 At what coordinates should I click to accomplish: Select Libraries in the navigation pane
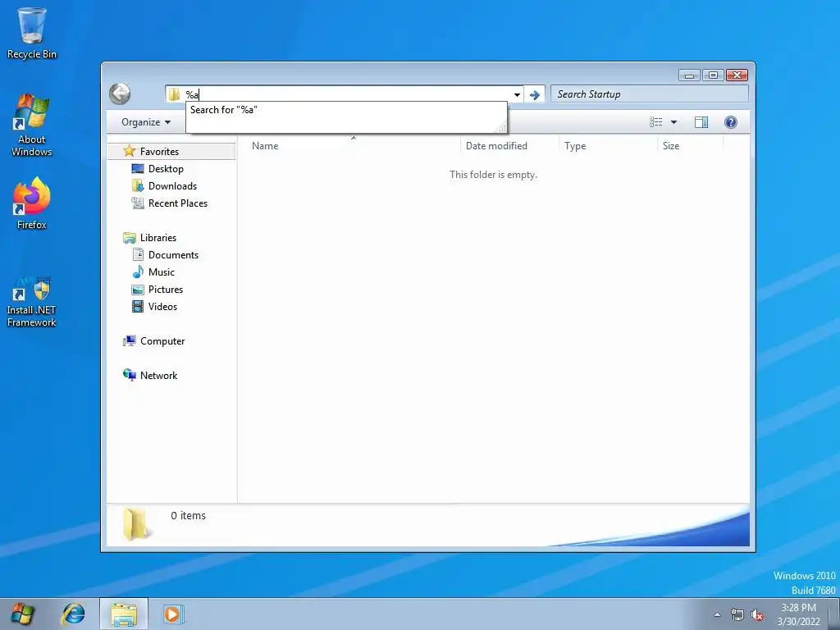click(158, 237)
